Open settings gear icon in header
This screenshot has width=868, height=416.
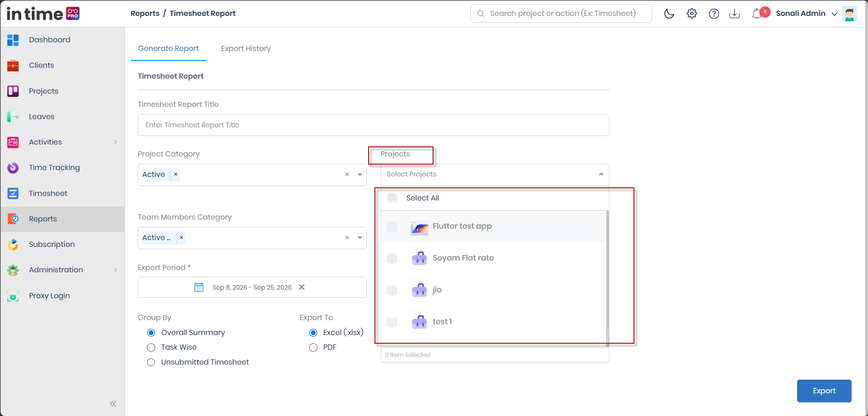coord(692,14)
